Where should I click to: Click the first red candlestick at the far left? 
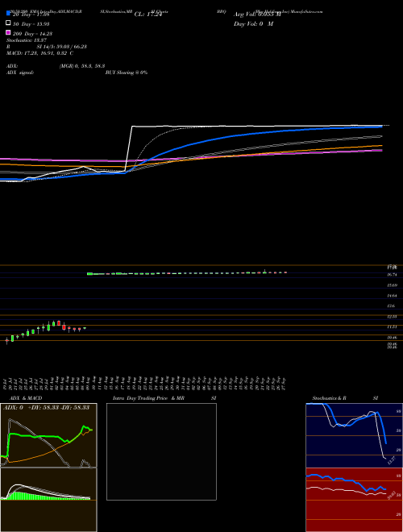click(6, 340)
